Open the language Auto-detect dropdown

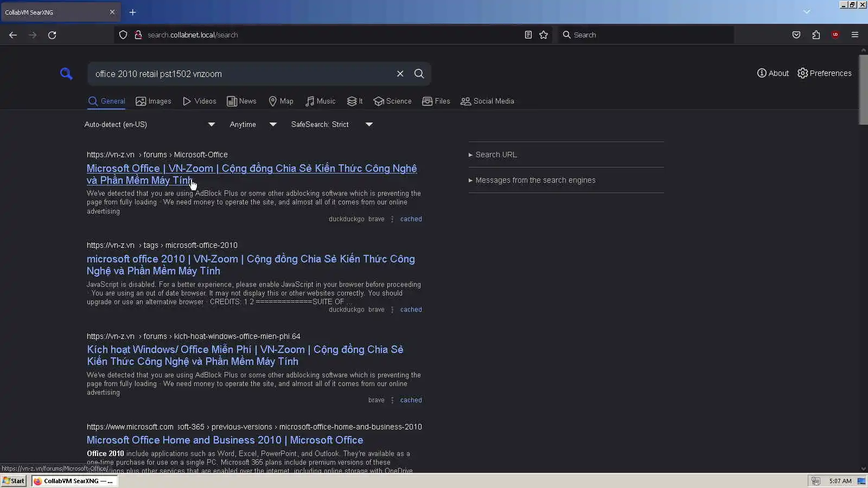pos(150,125)
